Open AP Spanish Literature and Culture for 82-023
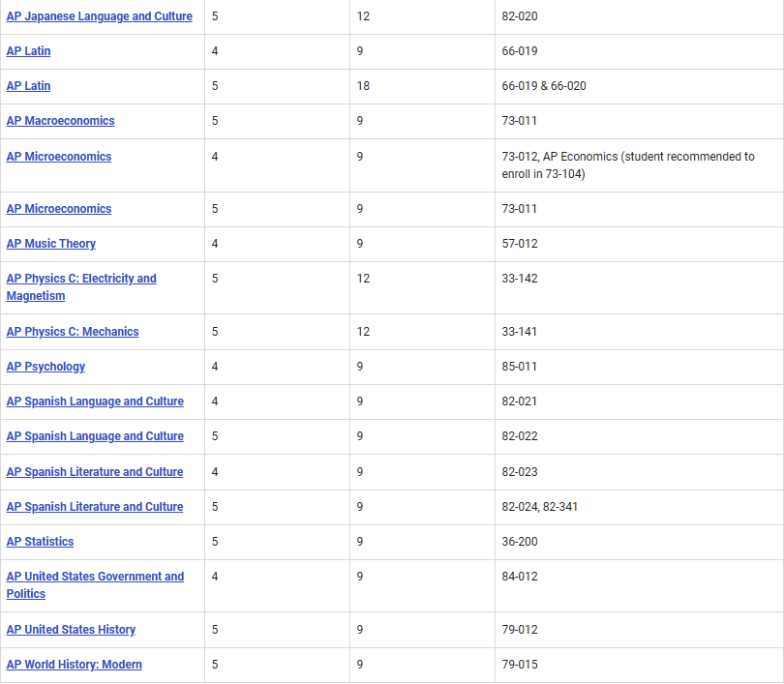 [x=95, y=472]
